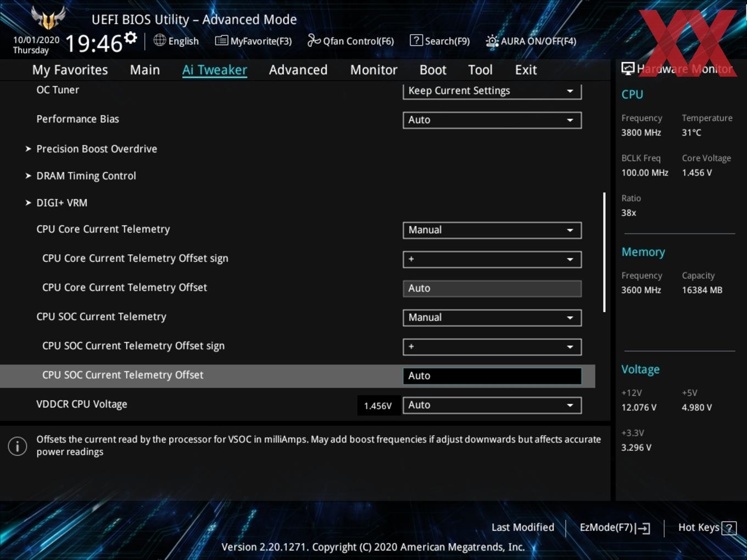This screenshot has width=747, height=560.
Task: Click the Search(F9) label
Action: (448, 41)
